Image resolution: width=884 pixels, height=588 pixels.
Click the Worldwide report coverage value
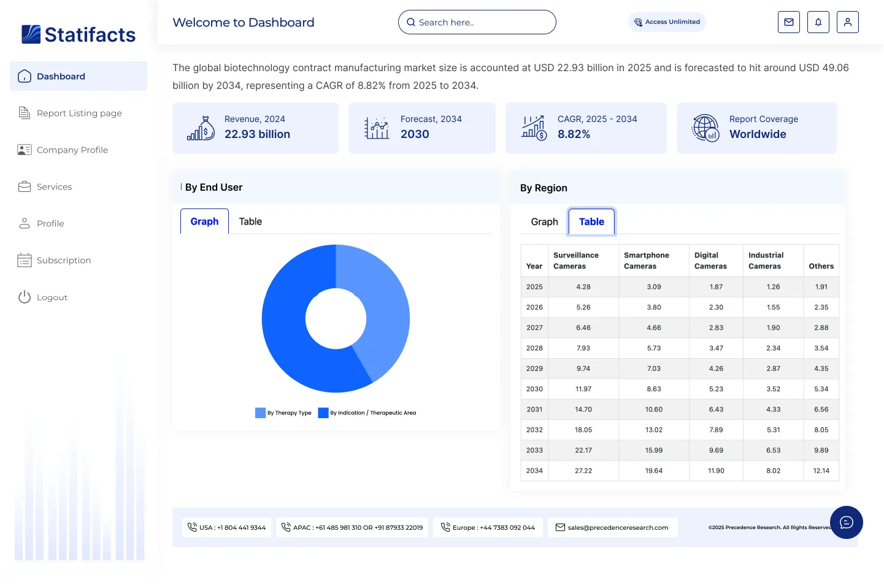click(x=758, y=134)
